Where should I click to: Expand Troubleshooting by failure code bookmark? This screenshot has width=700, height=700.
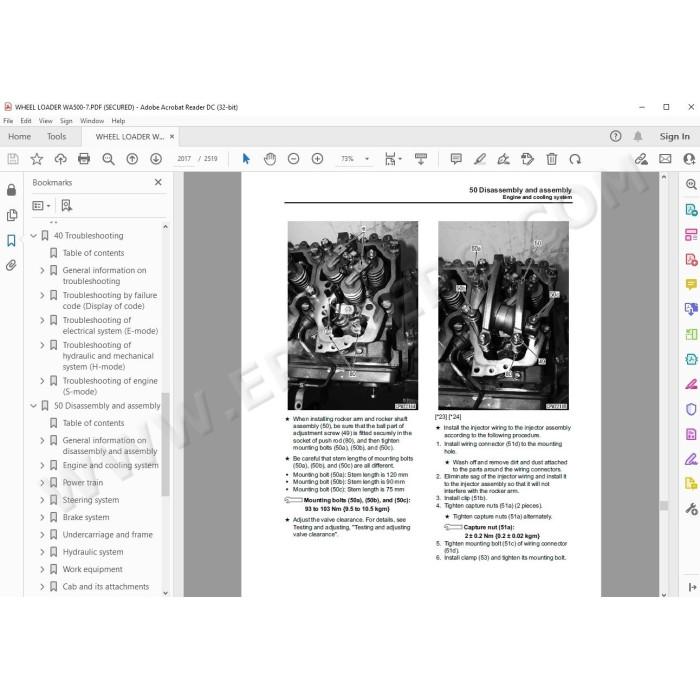coord(42,295)
